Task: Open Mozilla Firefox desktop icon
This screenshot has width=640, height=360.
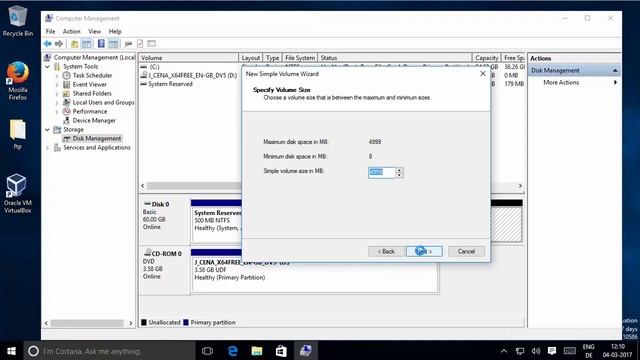Action: (18, 81)
